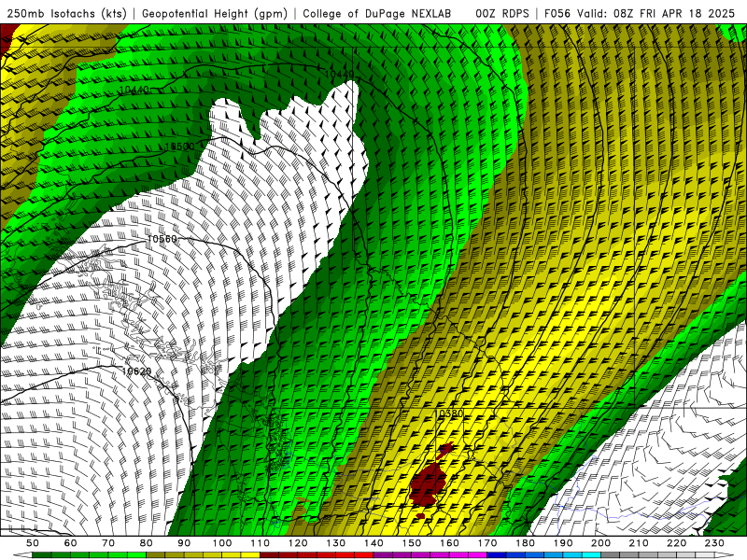The width and height of the screenshot is (747, 560).
Task: Click the '00Z RDPS' model run label
Action: (x=502, y=13)
